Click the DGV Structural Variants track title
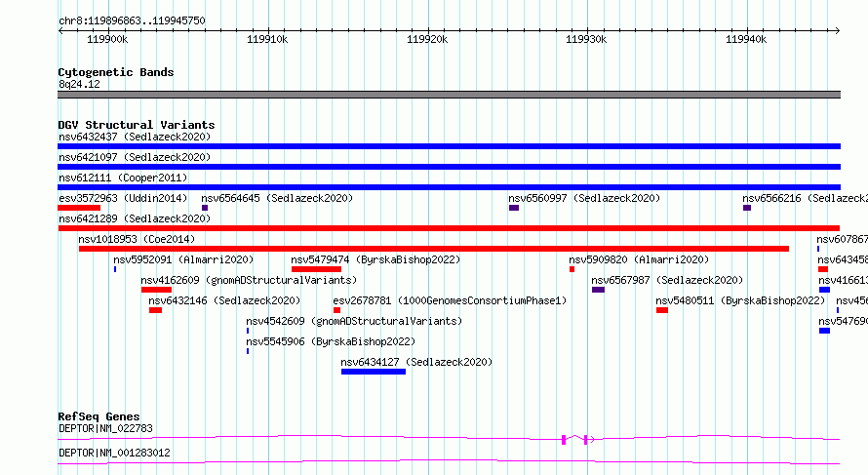This screenshot has width=868, height=475. pos(137,125)
